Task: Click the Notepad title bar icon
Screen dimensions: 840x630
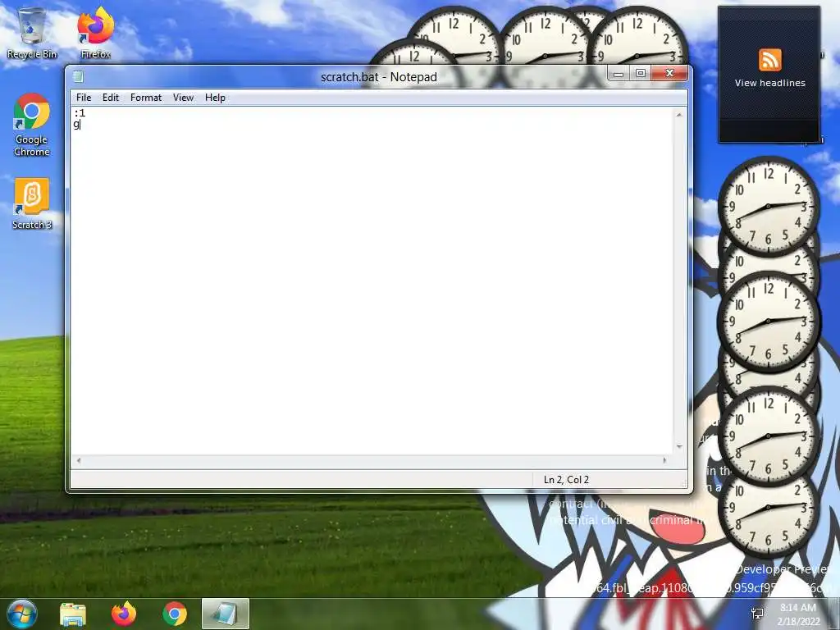Action: pos(78,76)
